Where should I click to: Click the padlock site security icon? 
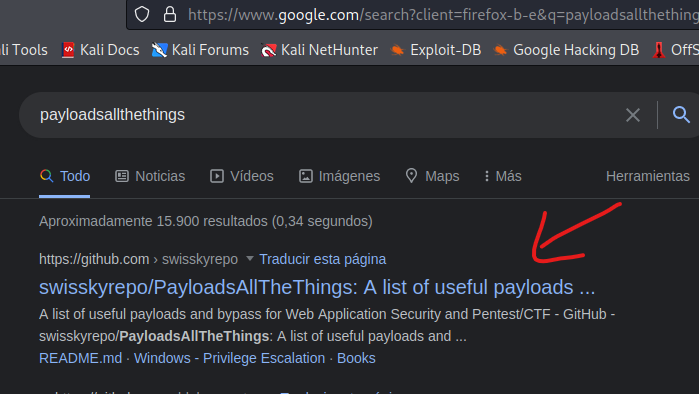pyautogui.click(x=170, y=14)
